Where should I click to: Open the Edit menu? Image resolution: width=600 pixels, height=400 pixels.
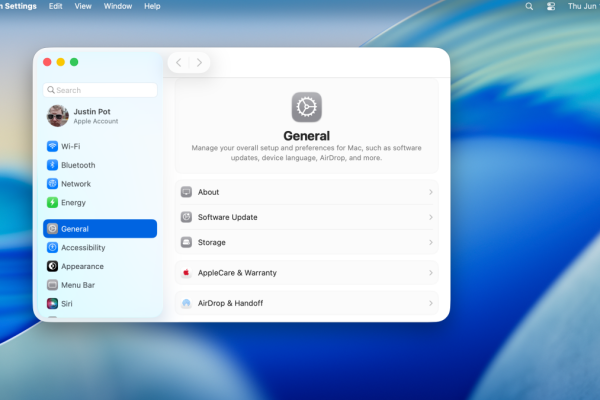pos(55,7)
